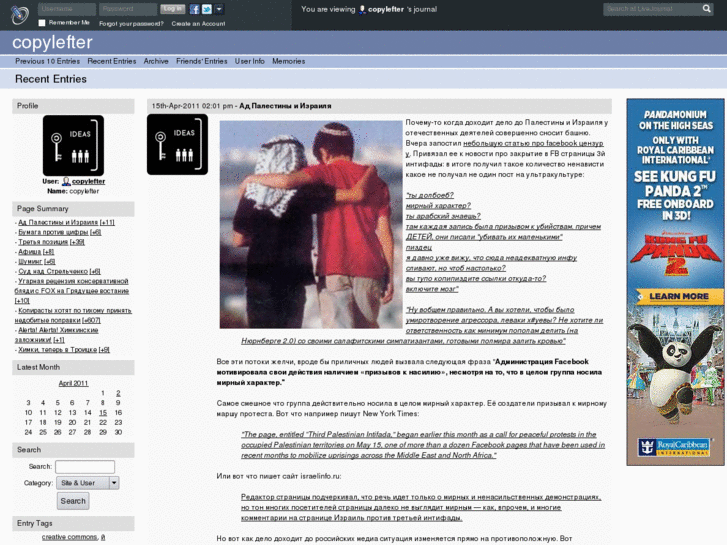Open summary link Ад Палестины и Израиля
The image size is (727, 545).
[58, 223]
